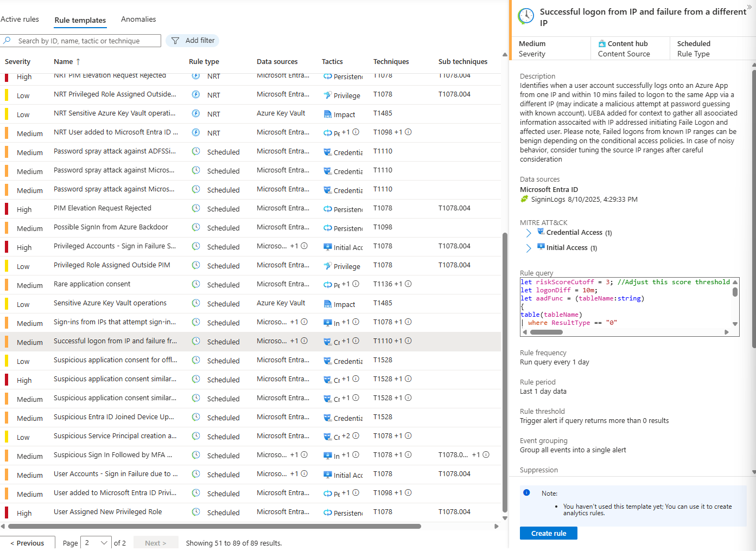Viewport: 756px width, 551px height.
Task: Click Create rule button
Action: 549,533
